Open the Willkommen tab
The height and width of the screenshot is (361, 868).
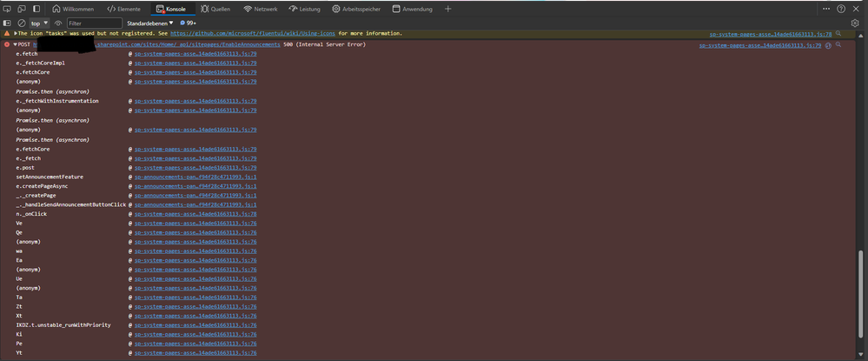(73, 9)
